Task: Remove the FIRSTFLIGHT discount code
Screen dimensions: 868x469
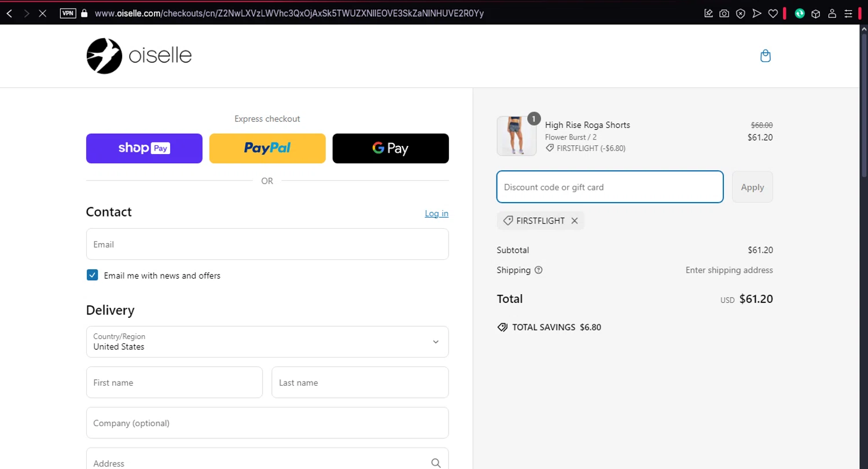Action: (574, 221)
